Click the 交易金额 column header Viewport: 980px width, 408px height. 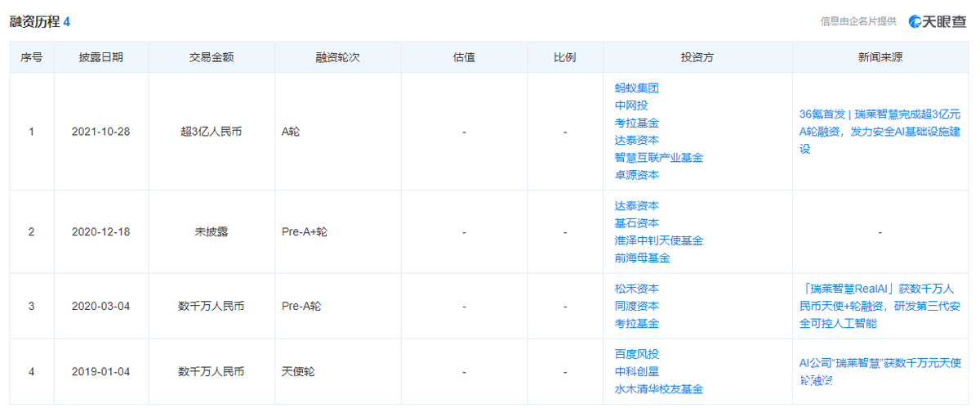point(212,58)
